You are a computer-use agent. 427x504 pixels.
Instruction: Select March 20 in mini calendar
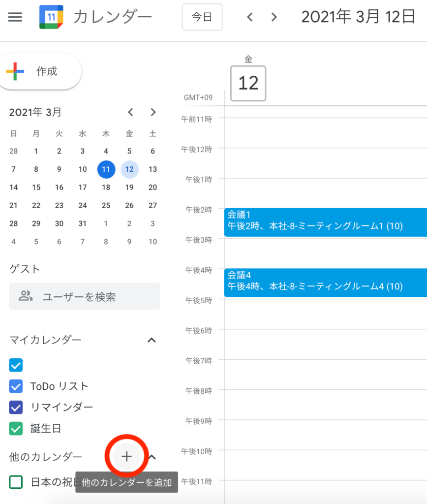point(152,188)
